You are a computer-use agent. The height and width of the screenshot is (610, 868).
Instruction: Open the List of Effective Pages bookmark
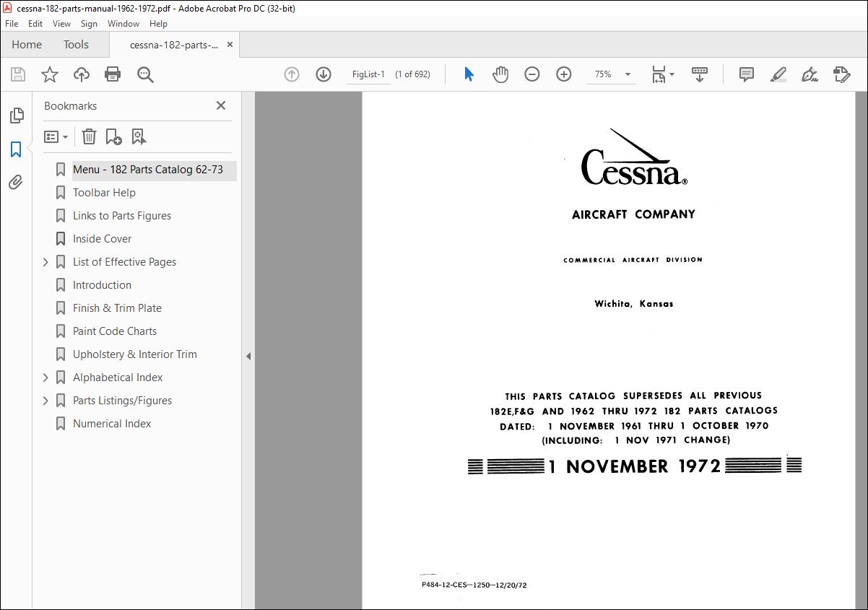tap(124, 262)
